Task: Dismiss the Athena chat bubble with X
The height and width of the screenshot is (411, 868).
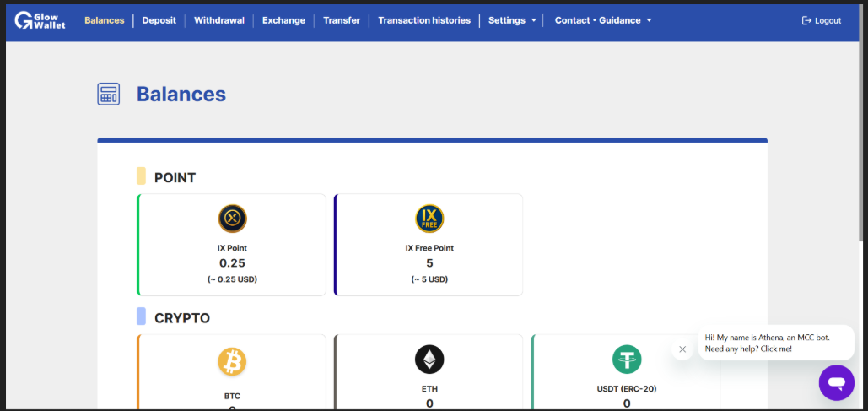Action: 682,349
